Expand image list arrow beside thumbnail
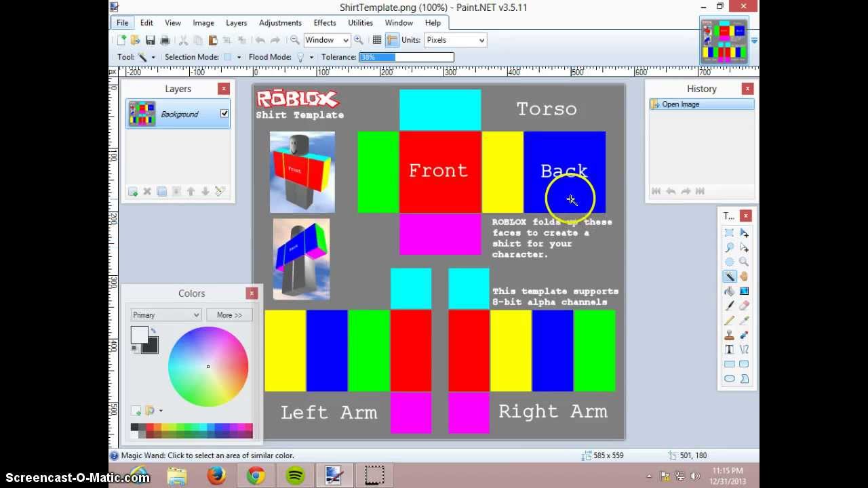Viewport: 868px width, 488px height. (x=754, y=41)
